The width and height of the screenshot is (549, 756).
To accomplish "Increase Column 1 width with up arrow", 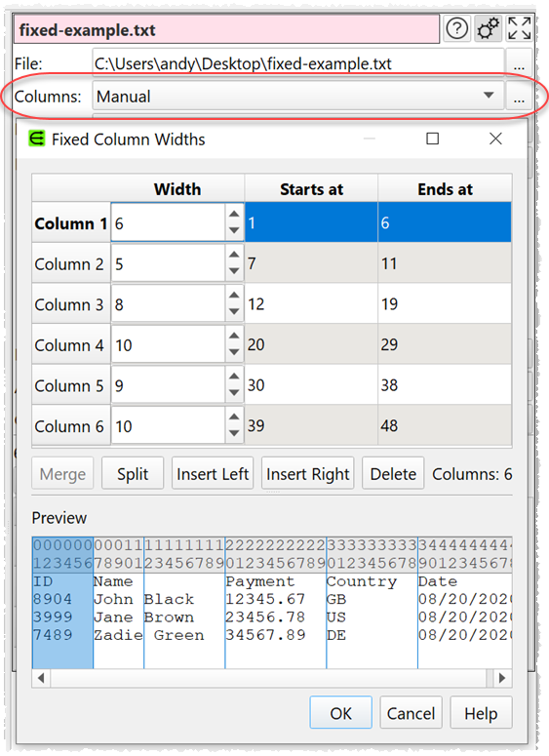I will tap(234, 214).
